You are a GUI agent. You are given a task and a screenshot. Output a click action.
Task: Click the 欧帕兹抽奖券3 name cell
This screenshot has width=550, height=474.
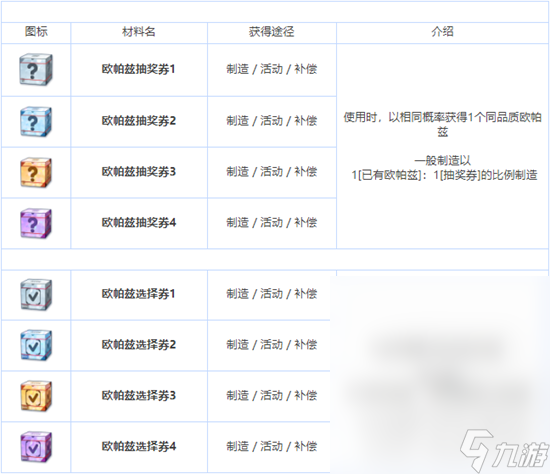(x=139, y=172)
